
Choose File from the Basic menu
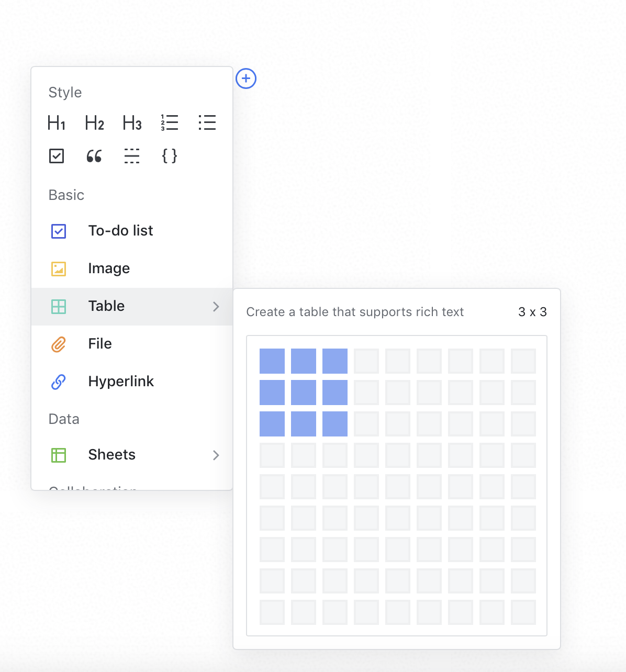tap(100, 344)
